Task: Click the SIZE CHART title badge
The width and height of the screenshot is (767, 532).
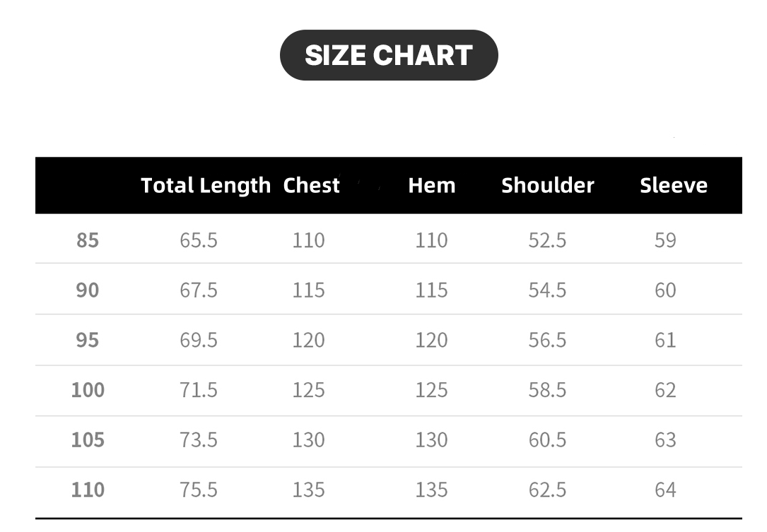Action: point(389,55)
